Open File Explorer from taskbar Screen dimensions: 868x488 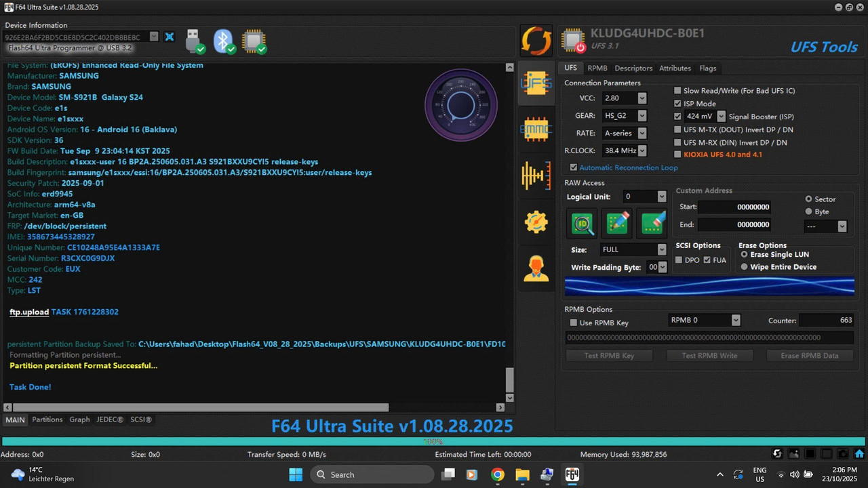pos(522,474)
